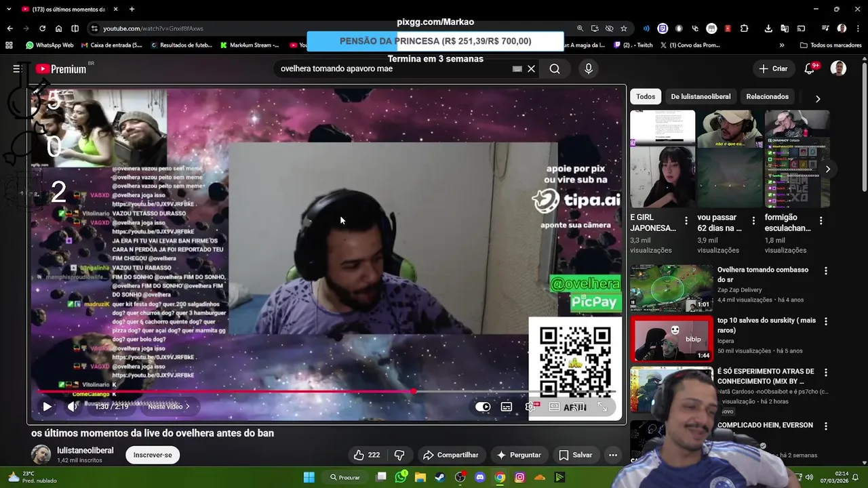Open options for 'top 10 salves do surskity'
This screenshot has width=868, height=488.
(x=826, y=322)
